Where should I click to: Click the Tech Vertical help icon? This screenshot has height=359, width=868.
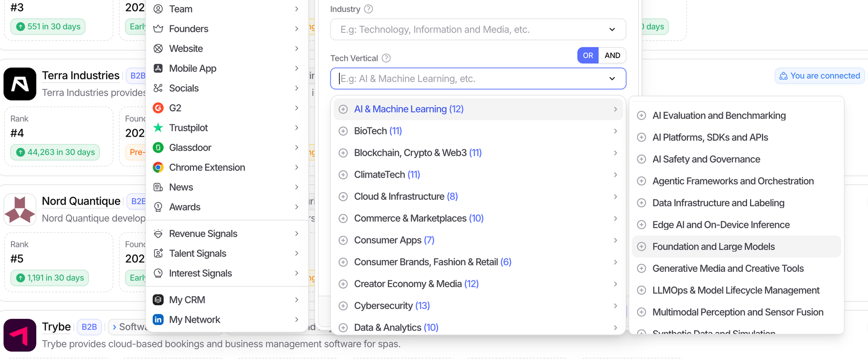(386, 58)
